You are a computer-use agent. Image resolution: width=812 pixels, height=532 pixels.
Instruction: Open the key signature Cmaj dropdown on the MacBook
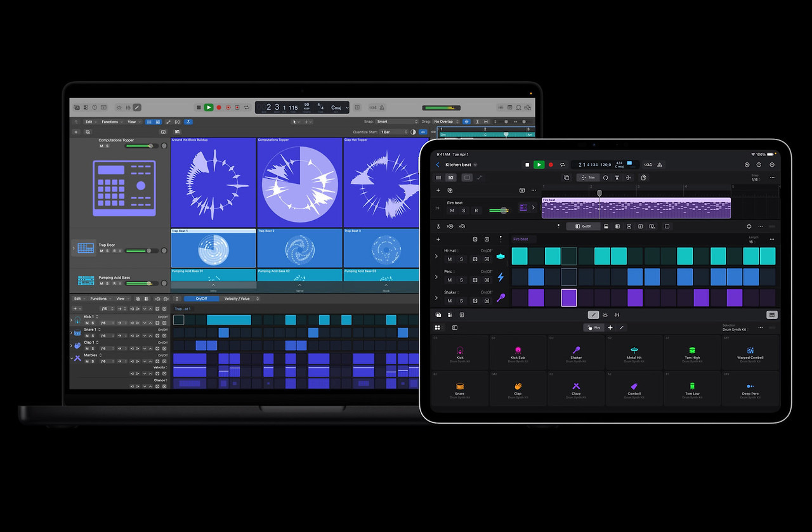pyautogui.click(x=339, y=108)
